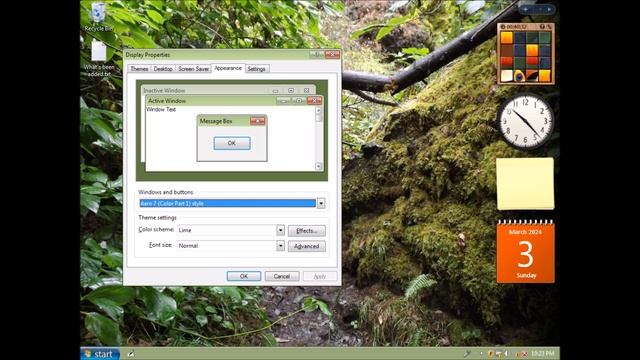Click the Advanced button
Viewport: 640px width, 360px height.
point(307,246)
